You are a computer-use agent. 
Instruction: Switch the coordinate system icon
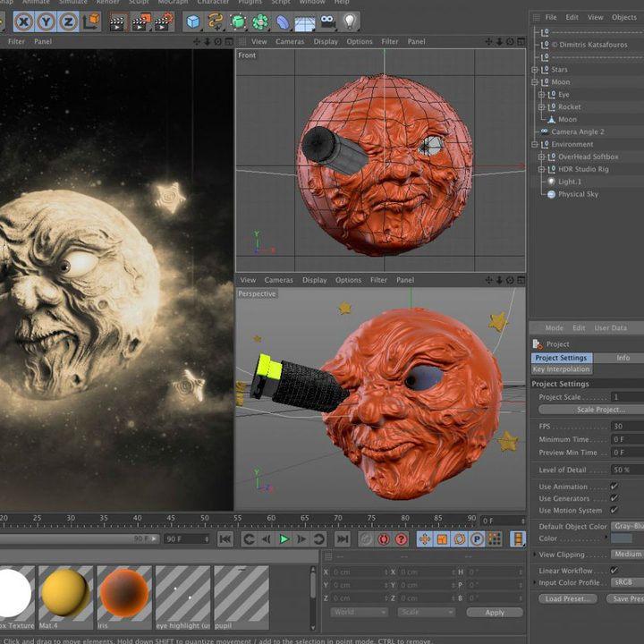pos(90,21)
